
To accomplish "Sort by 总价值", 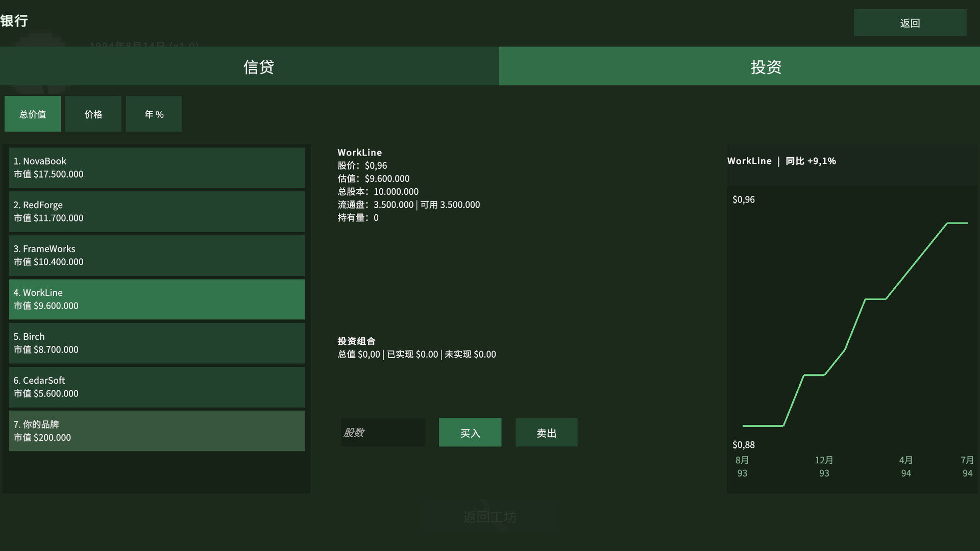I will (x=33, y=114).
